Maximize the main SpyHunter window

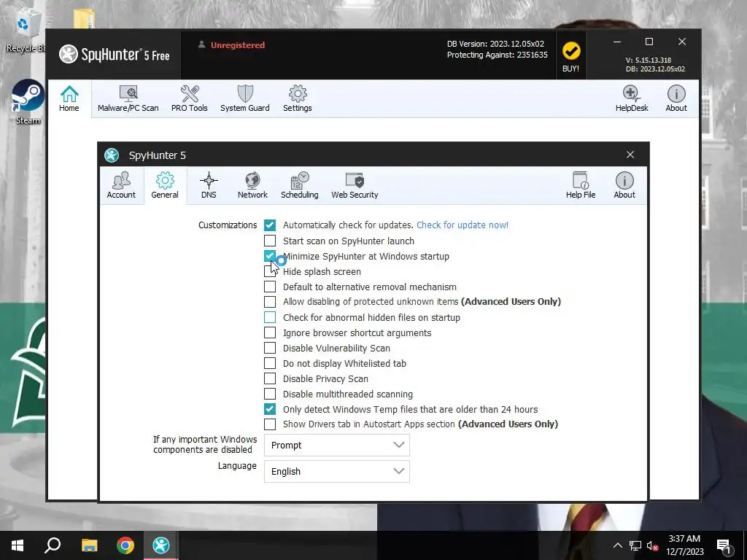click(649, 42)
